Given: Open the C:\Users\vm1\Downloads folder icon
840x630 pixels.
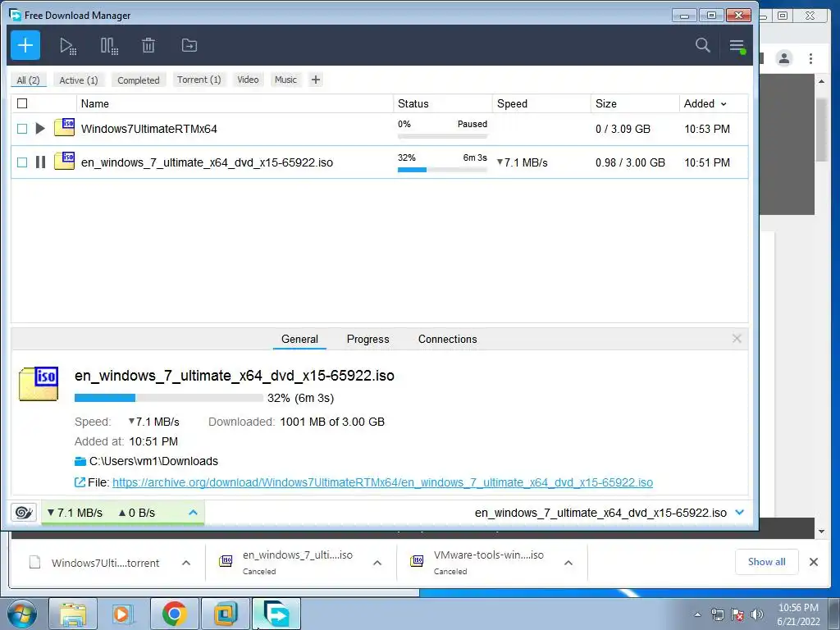Looking at the screenshot, I should tap(80, 461).
